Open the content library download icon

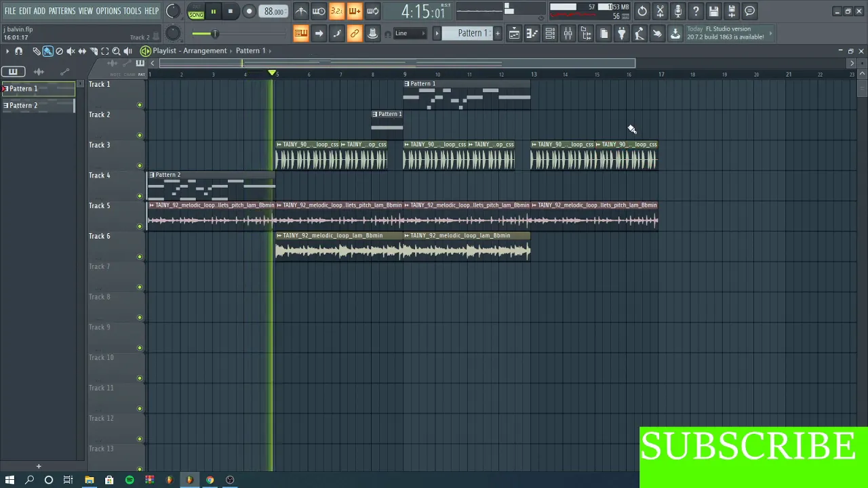[675, 33]
